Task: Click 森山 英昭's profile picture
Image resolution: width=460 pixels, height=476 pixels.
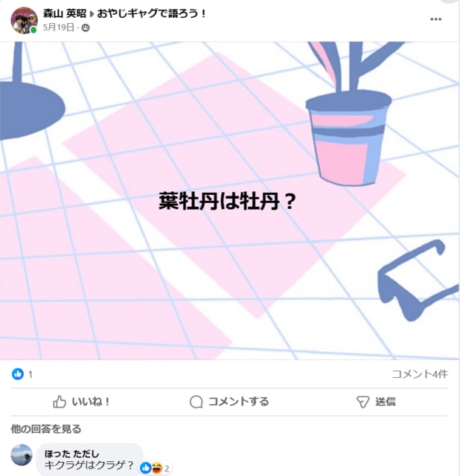Action: [x=24, y=20]
